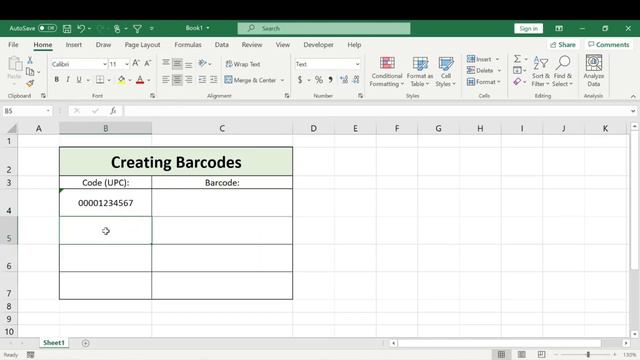This screenshot has height=360, width=640.
Task: Click the Insert Function fx icon
Action: (x=113, y=111)
